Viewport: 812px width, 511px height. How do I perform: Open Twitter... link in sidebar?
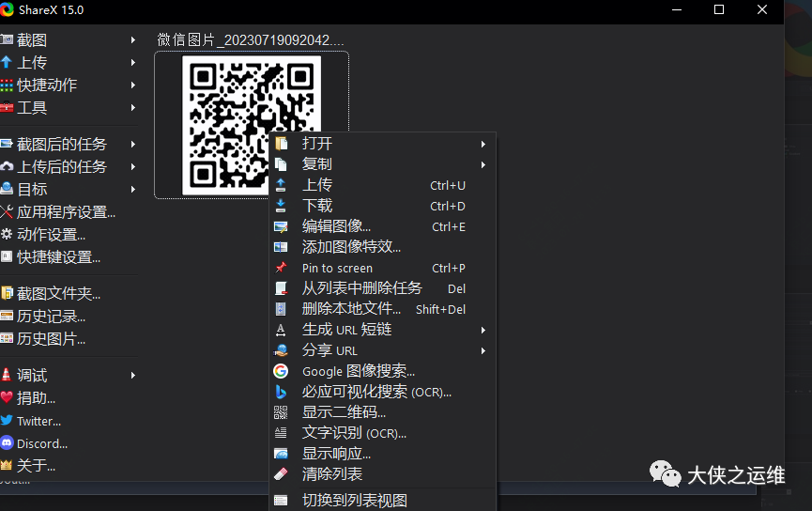click(38, 421)
